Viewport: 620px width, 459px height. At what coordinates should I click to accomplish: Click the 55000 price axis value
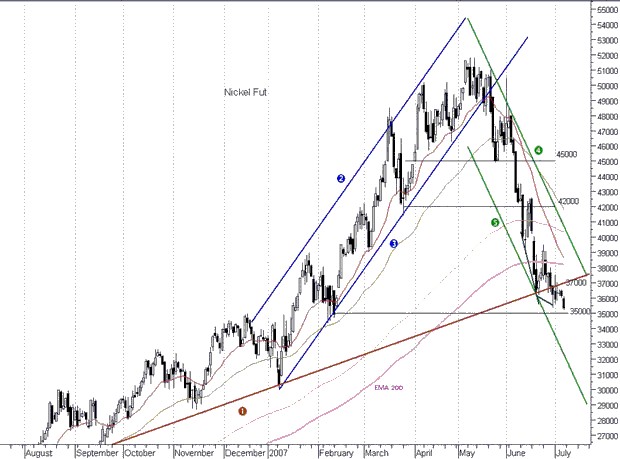[x=604, y=9]
